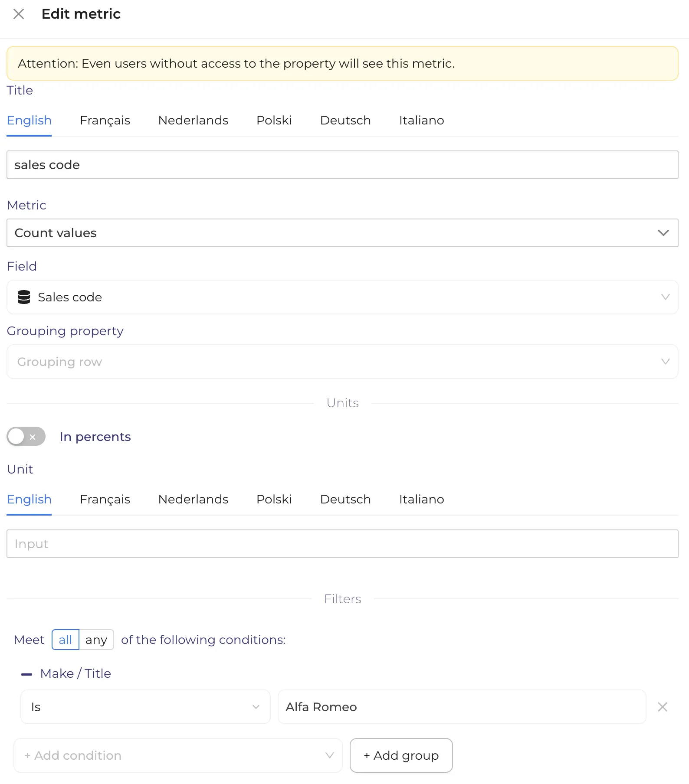Switch Title to the Deutsch tab

point(345,121)
